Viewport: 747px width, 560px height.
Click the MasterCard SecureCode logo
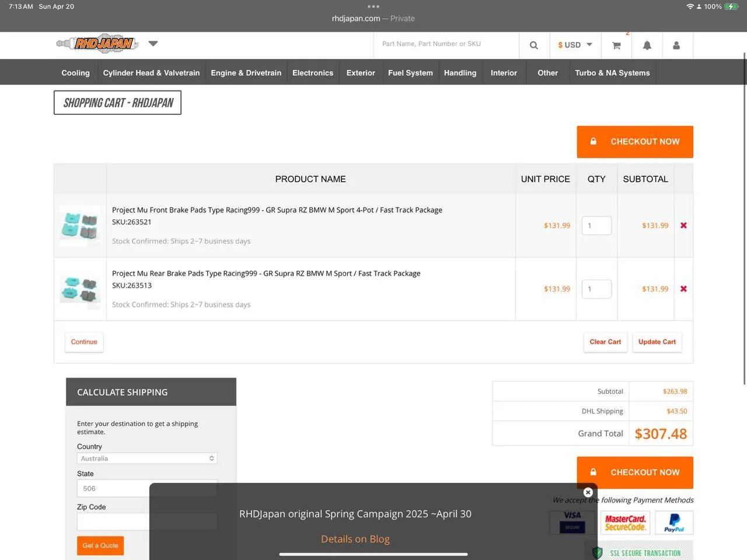[625, 522]
